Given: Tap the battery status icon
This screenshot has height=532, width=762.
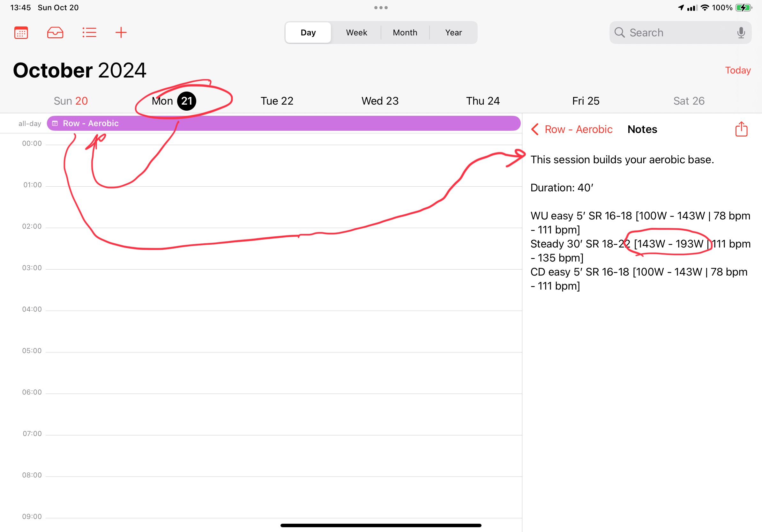Looking at the screenshot, I should coord(743,8).
